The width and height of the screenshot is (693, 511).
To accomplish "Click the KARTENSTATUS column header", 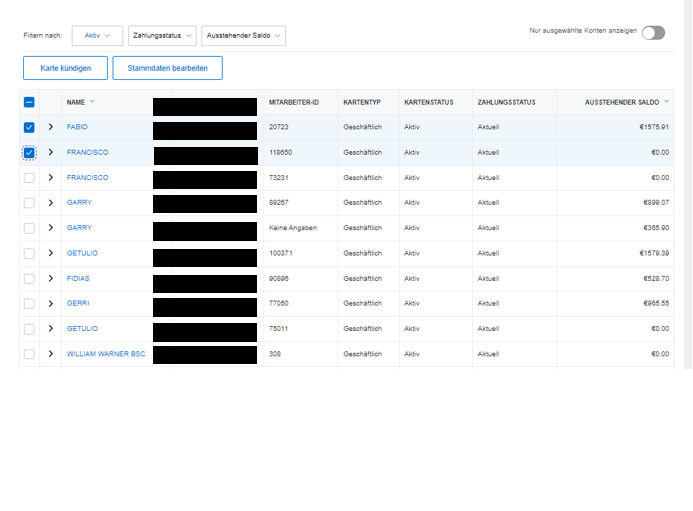I will 429,102.
